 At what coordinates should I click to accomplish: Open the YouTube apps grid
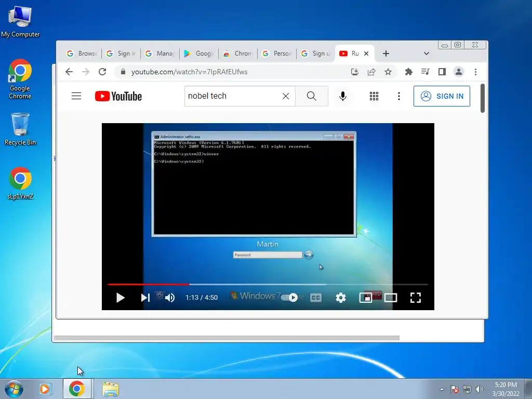point(374,96)
